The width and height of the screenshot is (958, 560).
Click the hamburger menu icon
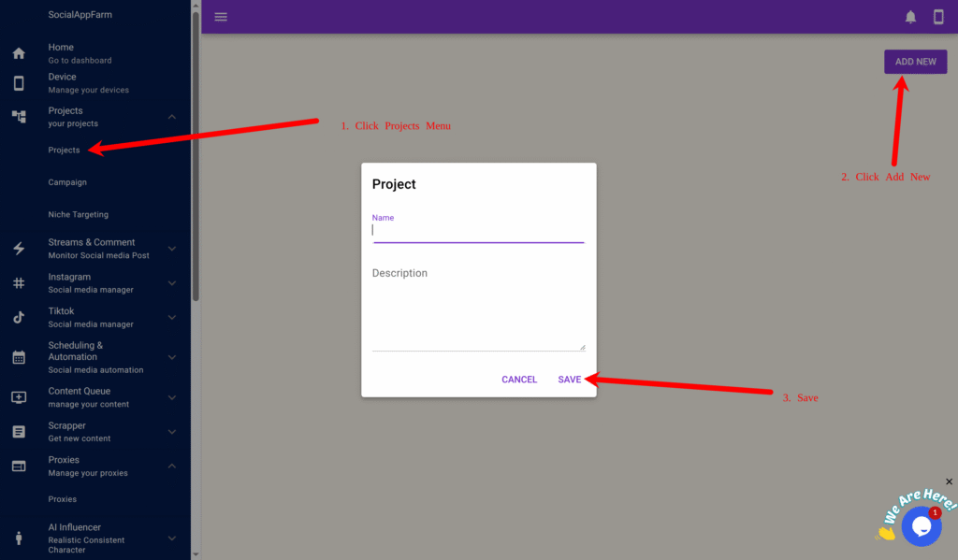(221, 17)
